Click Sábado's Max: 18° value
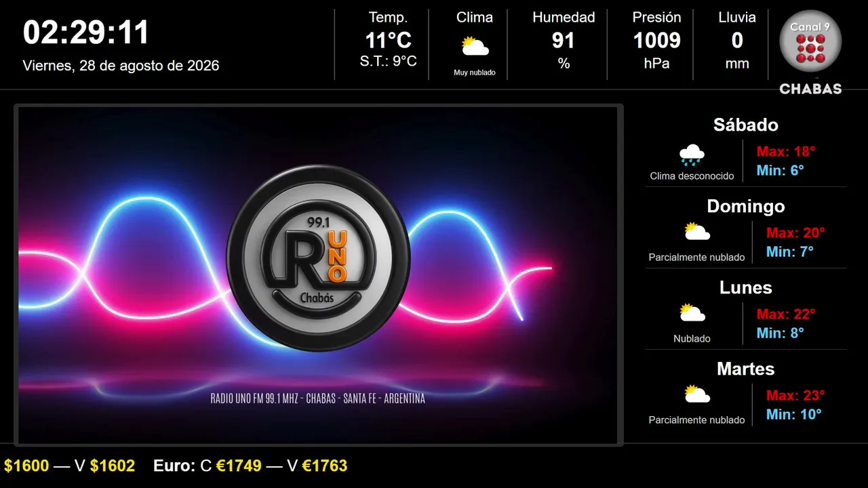868x488 pixels. coord(786,151)
